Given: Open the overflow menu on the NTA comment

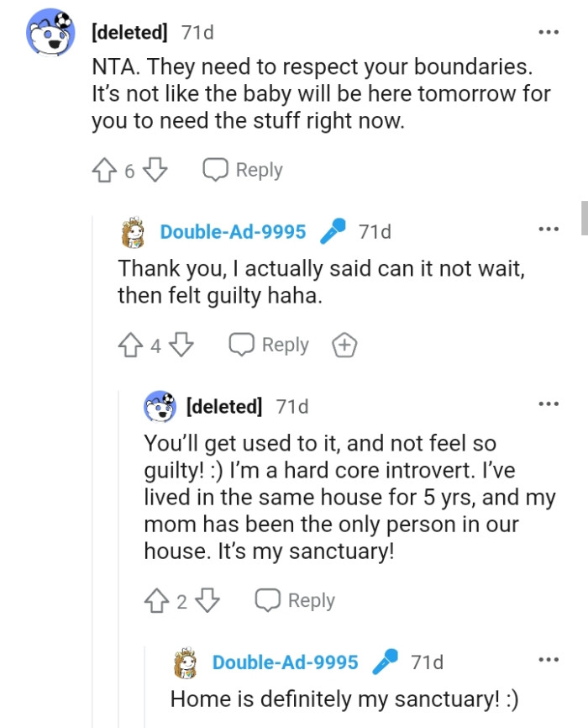Looking at the screenshot, I should point(548,31).
